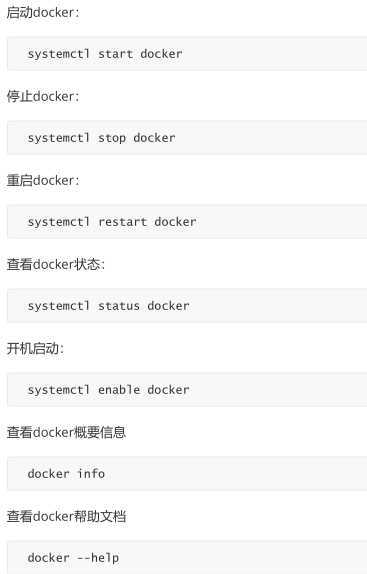Click the heading '开机启动:'

35,348
